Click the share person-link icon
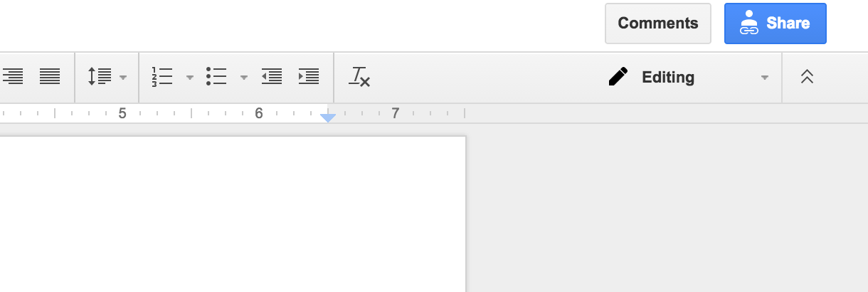The height and width of the screenshot is (292, 868). (749, 24)
